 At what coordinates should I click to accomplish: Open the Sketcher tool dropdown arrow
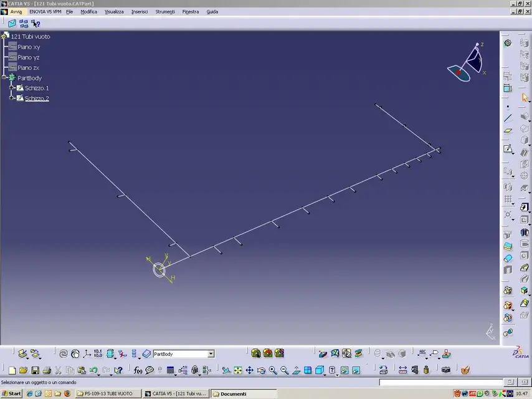513,154
